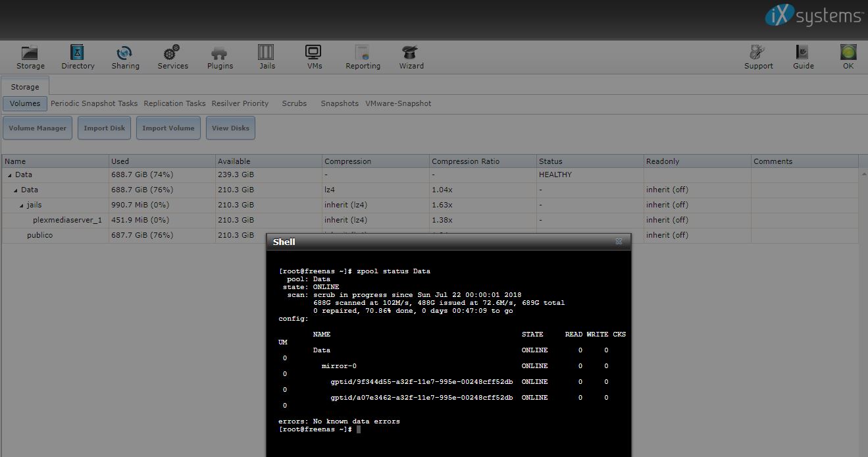
Task: Sort by Status column header
Action: coord(590,161)
